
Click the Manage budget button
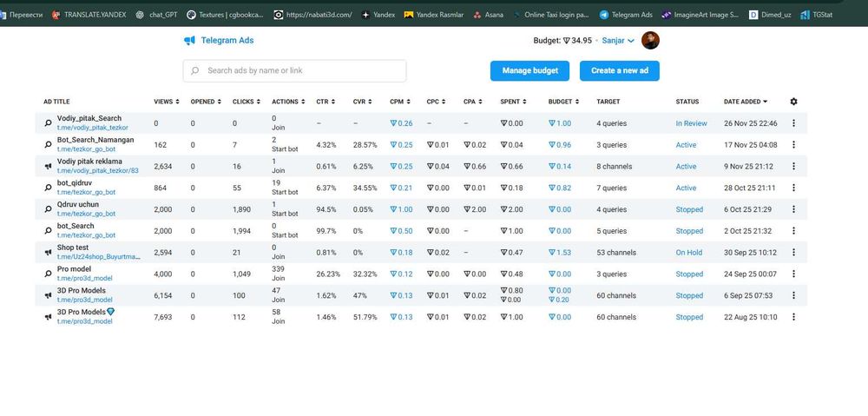click(530, 71)
